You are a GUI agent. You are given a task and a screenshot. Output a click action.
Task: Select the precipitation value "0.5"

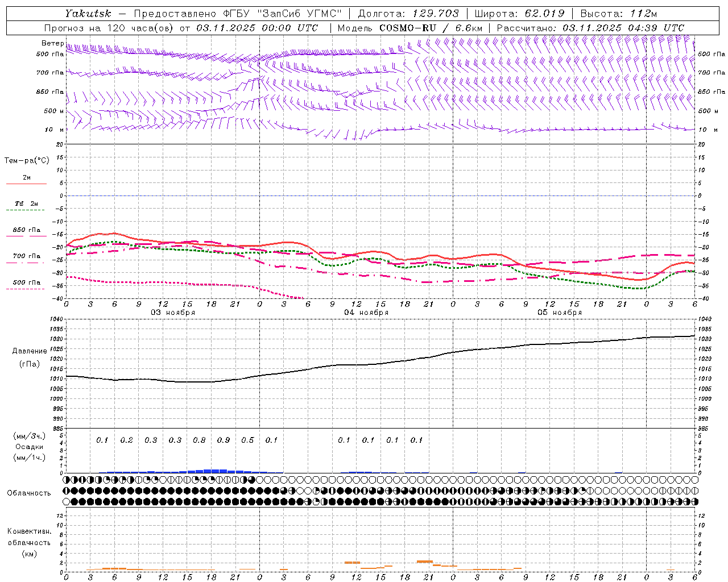247,440
